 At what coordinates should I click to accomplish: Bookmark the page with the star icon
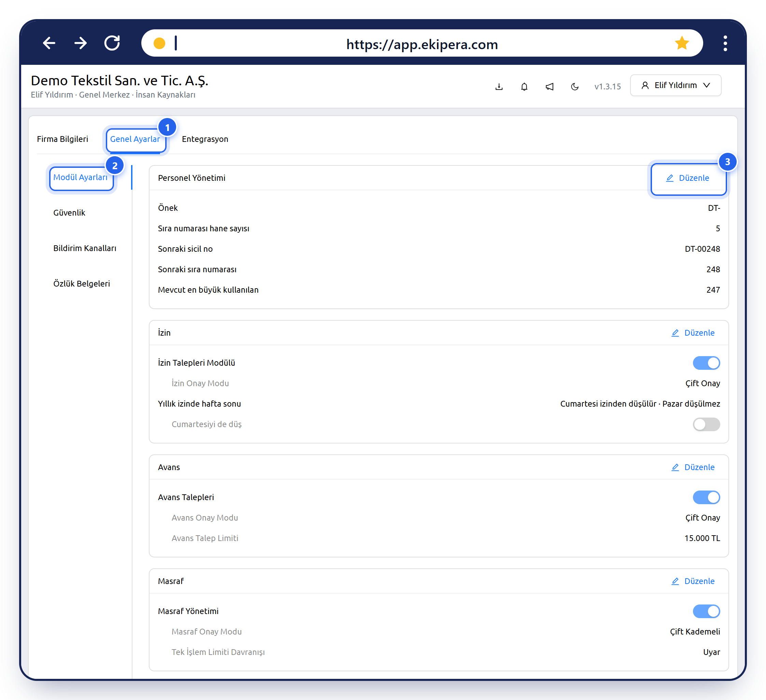click(682, 43)
